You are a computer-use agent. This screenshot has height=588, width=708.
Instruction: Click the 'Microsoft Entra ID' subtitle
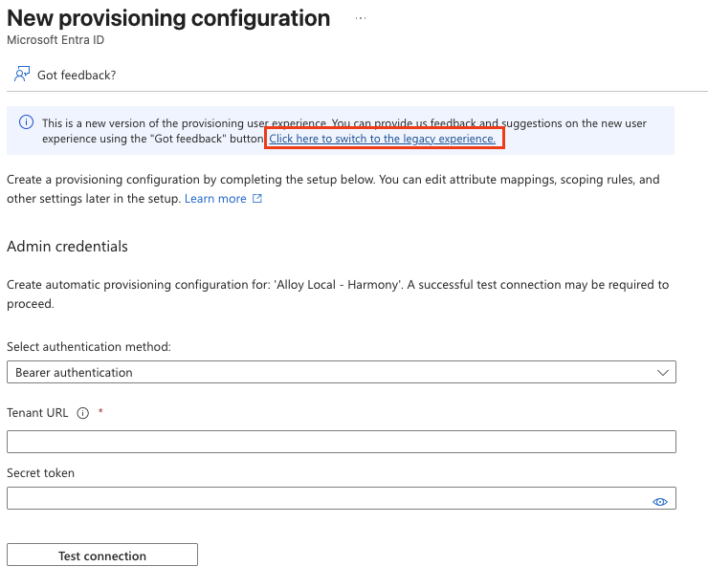point(55,40)
